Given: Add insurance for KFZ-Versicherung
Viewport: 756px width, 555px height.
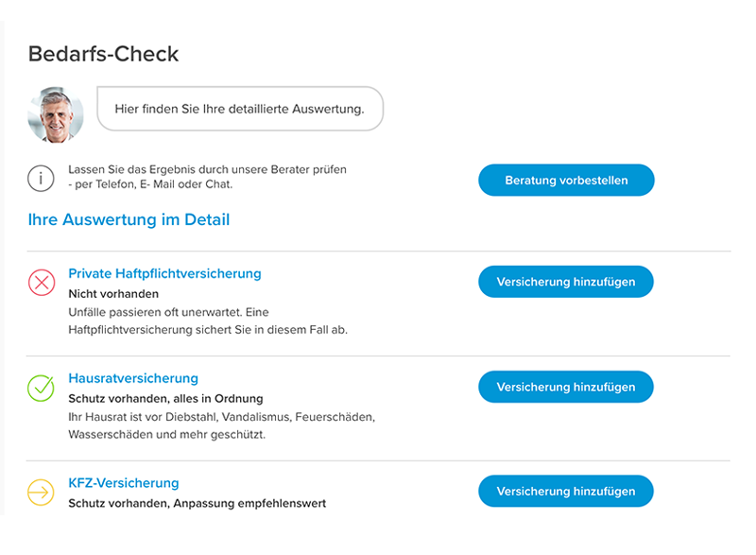Looking at the screenshot, I should click(565, 491).
